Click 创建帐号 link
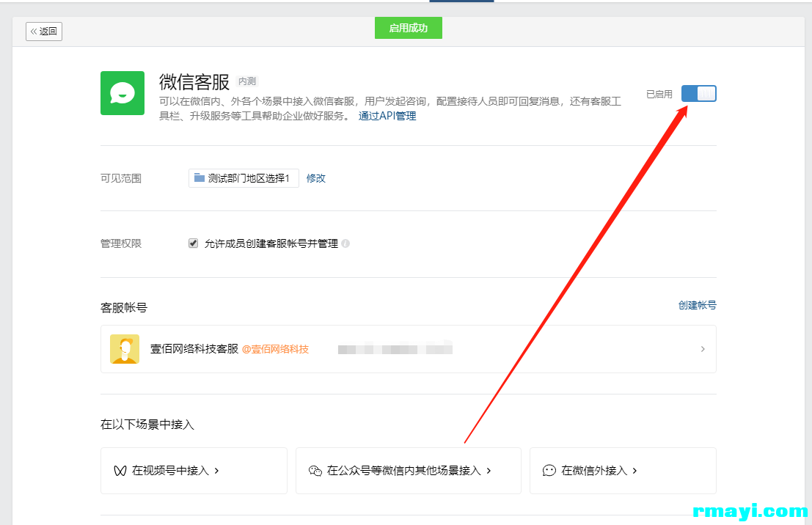This screenshot has height=525, width=812. pyautogui.click(x=698, y=306)
